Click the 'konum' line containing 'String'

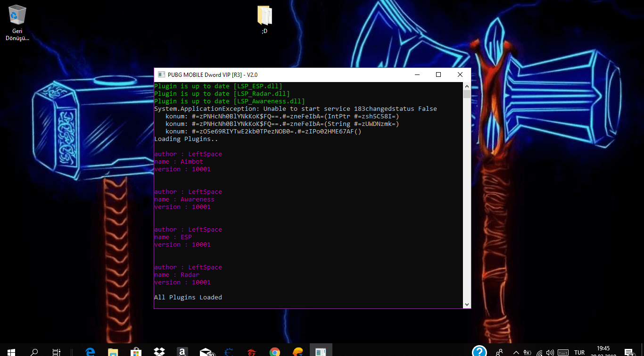282,124
